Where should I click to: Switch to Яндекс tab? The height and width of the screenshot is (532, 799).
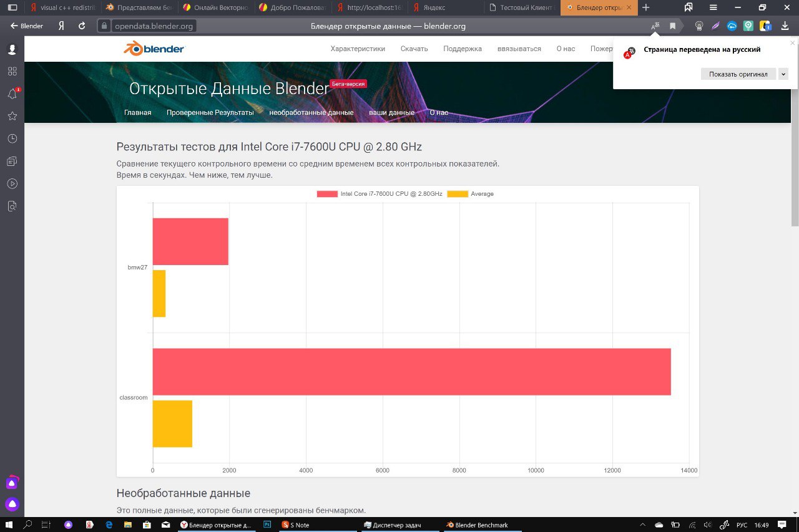click(446, 7)
